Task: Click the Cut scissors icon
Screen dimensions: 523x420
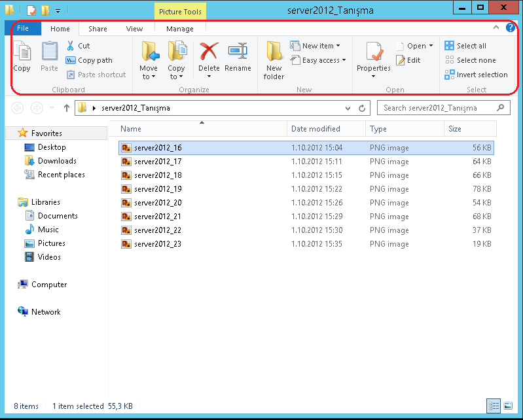Action: 71,46
